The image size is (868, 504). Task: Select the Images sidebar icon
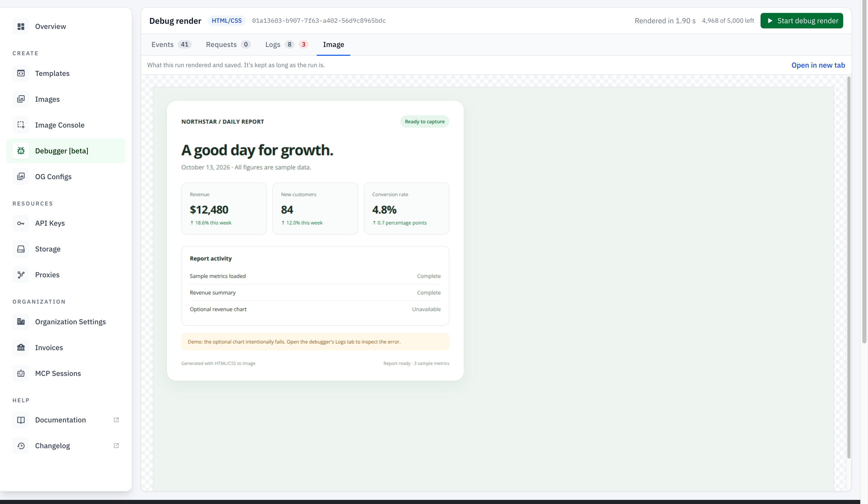point(21,99)
